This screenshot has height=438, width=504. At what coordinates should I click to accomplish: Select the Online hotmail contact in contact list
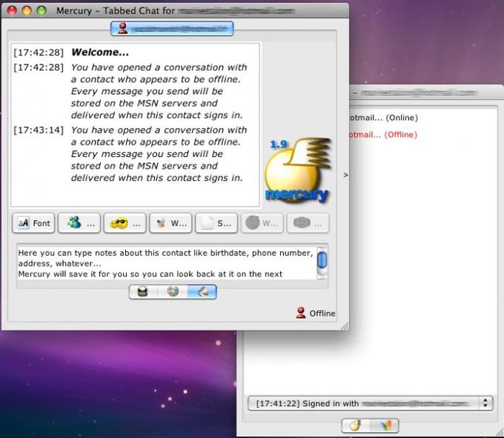click(384, 118)
